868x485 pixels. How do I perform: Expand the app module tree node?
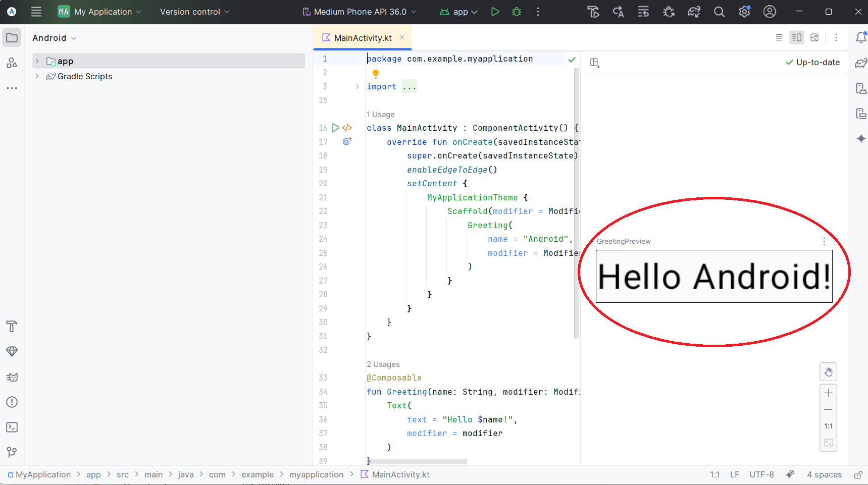point(37,61)
